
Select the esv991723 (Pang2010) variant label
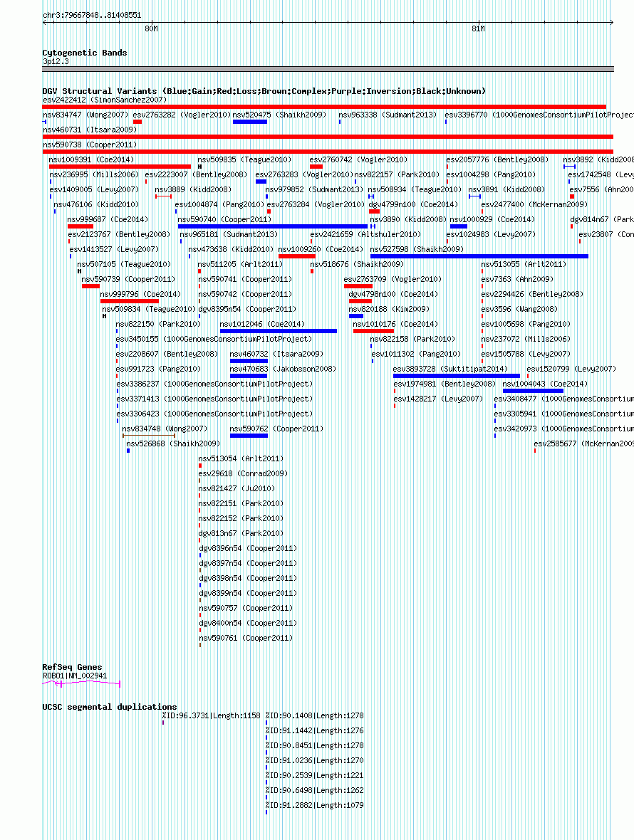coord(159,369)
